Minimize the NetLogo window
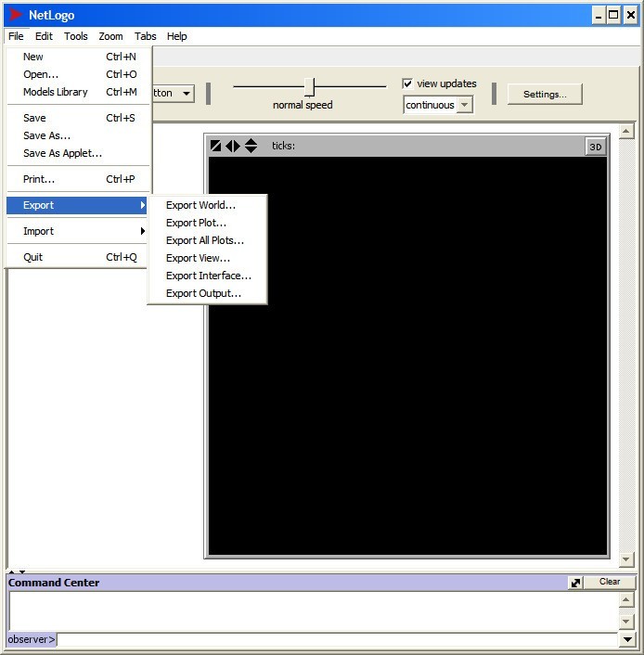This screenshot has width=644, height=655. 599,16
